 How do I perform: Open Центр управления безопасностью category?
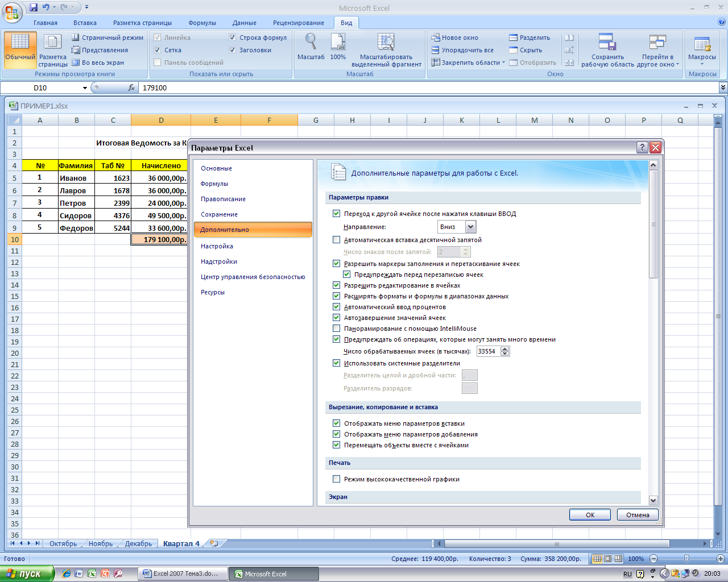[x=253, y=277]
